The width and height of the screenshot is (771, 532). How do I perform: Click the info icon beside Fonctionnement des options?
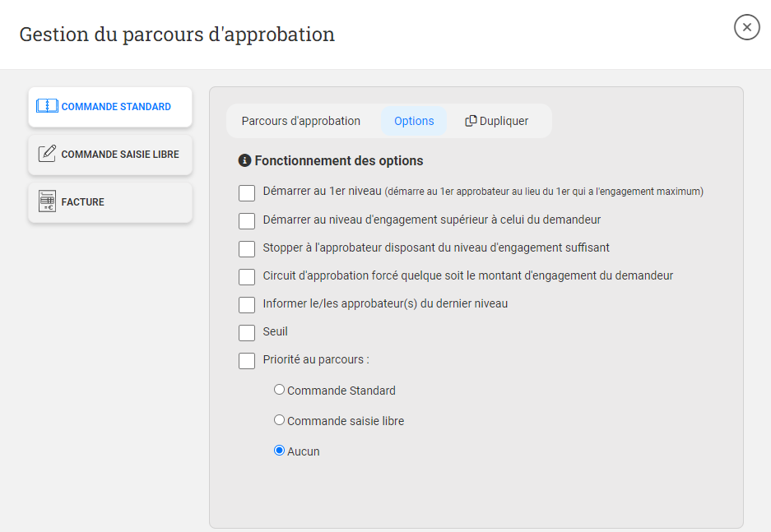coord(244,160)
